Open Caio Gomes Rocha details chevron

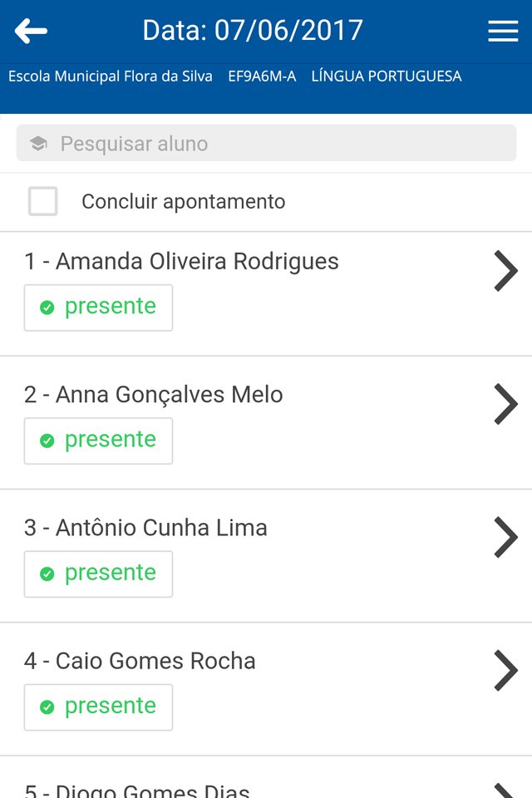point(505,670)
